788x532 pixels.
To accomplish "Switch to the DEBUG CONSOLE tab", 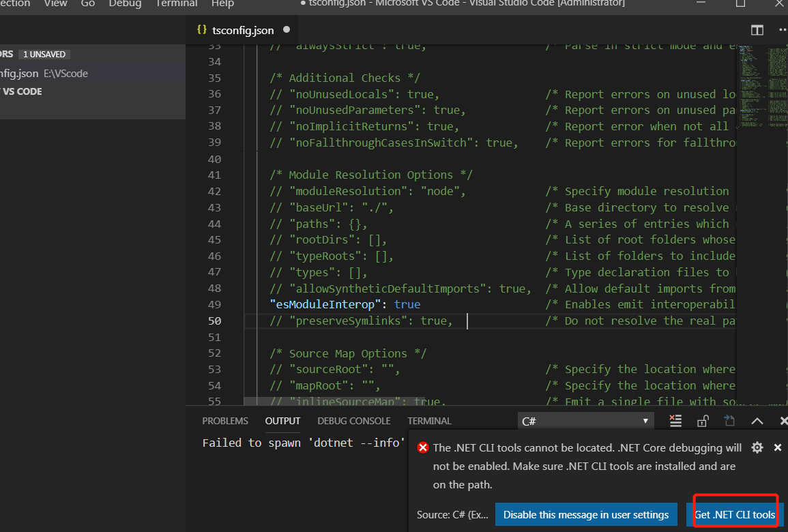I will (x=354, y=421).
